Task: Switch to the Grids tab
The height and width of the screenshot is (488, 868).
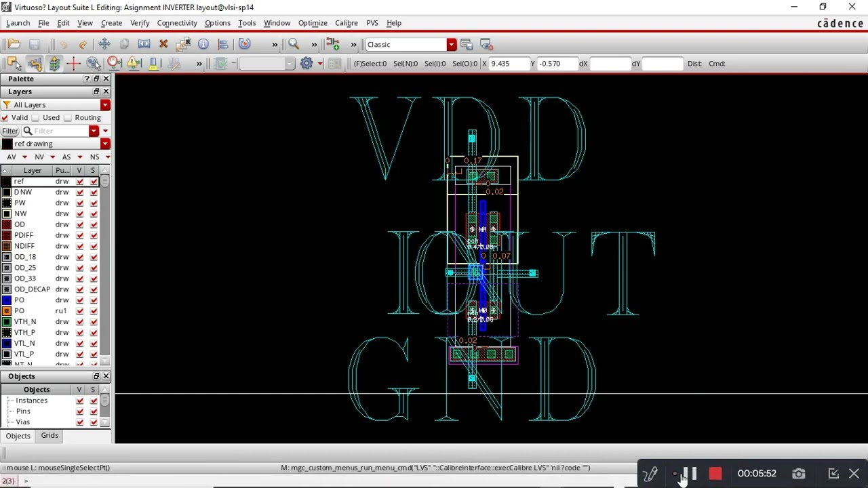Action: point(50,436)
